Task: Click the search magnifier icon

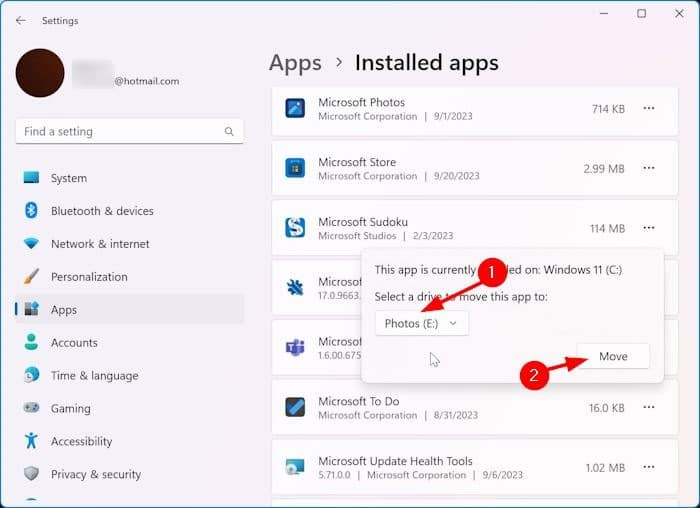Action: [229, 131]
